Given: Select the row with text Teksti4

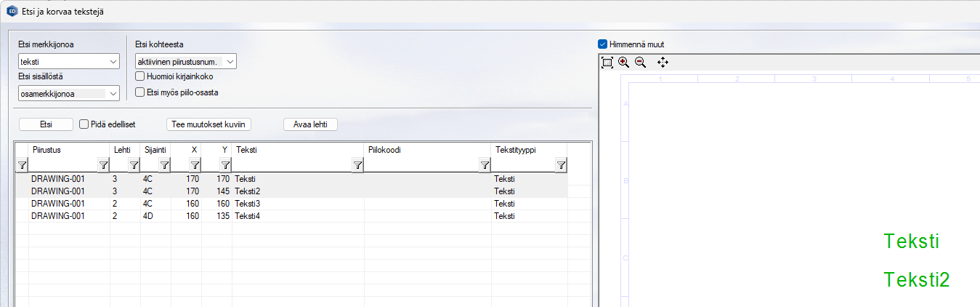Looking at the screenshot, I should (291, 216).
